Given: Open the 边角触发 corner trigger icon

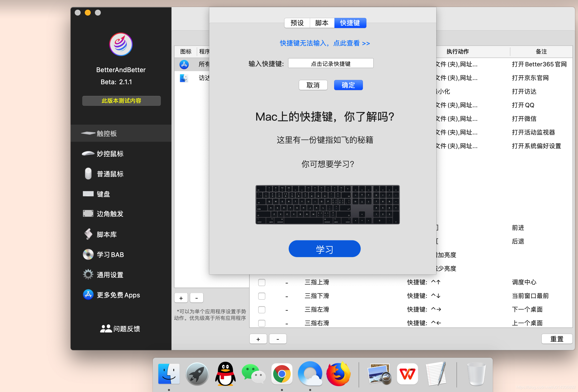Looking at the screenshot, I should [x=88, y=213].
